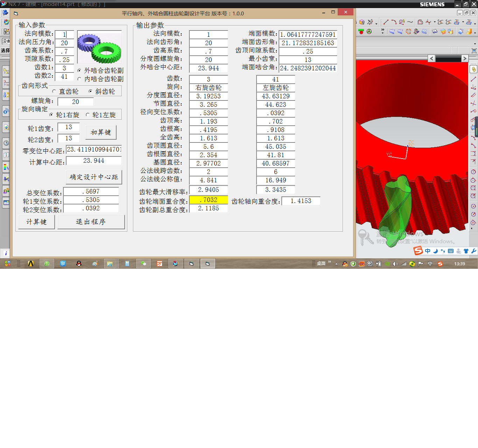Expand the draft toolbar options arrow
The image size is (478, 448).
pyautogui.click(x=475, y=33)
